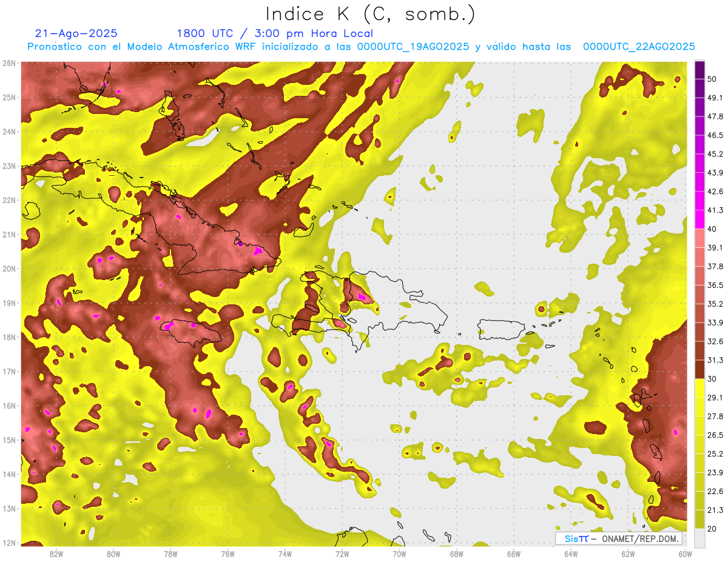
Task: Click the color bar value "40"
Action: (713, 229)
